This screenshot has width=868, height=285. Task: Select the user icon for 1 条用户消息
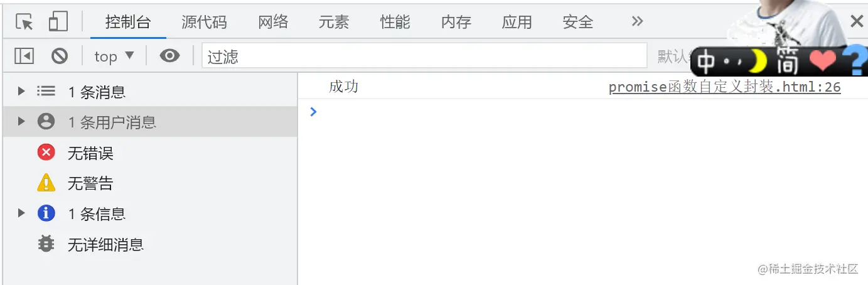[x=46, y=122]
